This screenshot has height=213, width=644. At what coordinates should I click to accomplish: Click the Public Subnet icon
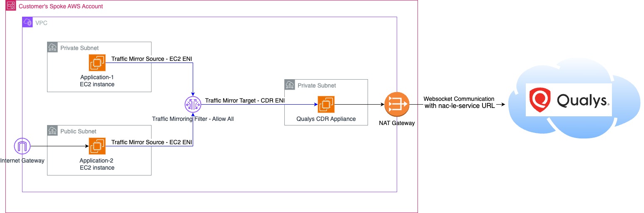(52, 131)
